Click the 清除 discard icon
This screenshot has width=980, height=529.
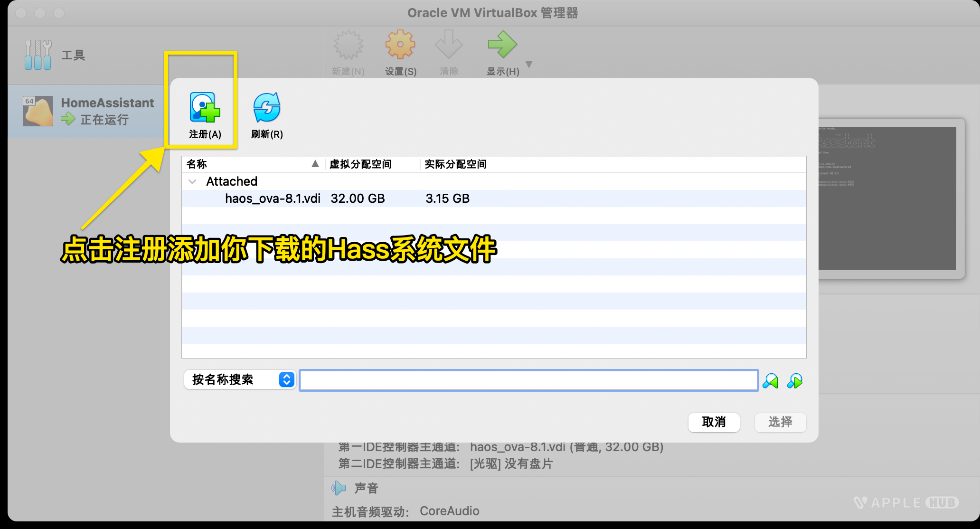[448, 44]
